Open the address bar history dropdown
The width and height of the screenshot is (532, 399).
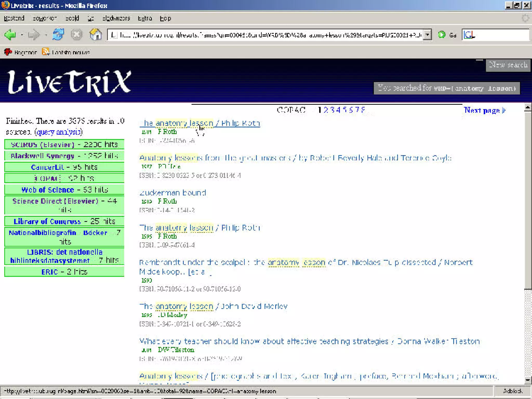(427, 35)
